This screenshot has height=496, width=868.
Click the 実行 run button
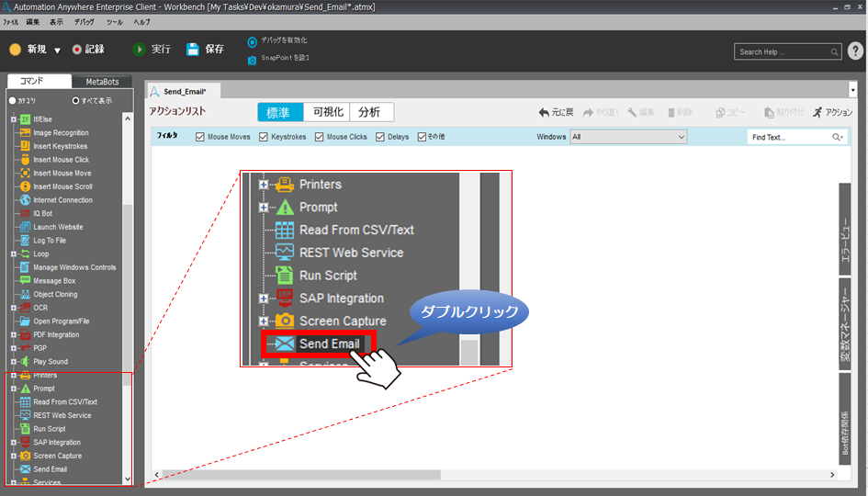tap(152, 50)
